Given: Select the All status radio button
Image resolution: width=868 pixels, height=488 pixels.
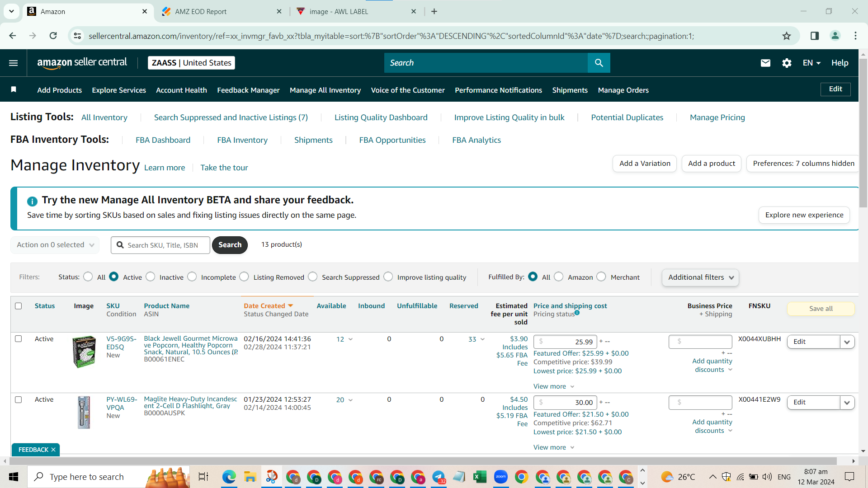Looking at the screenshot, I should pyautogui.click(x=88, y=277).
